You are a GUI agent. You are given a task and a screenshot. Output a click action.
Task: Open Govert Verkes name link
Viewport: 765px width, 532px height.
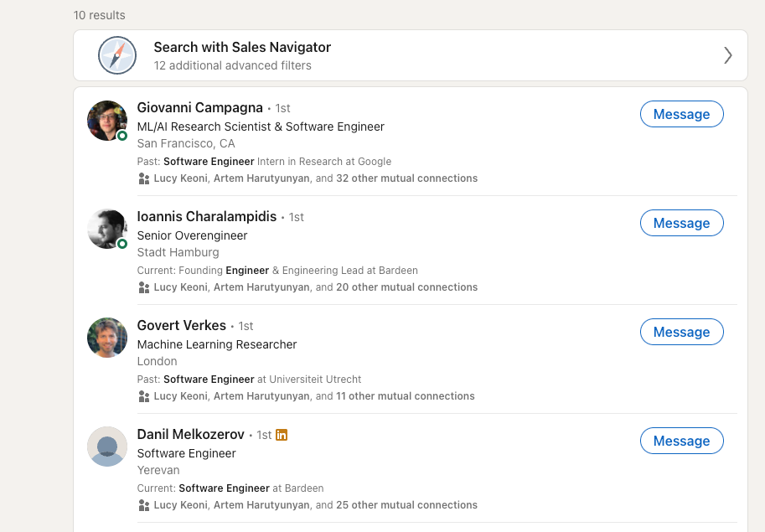(x=182, y=325)
